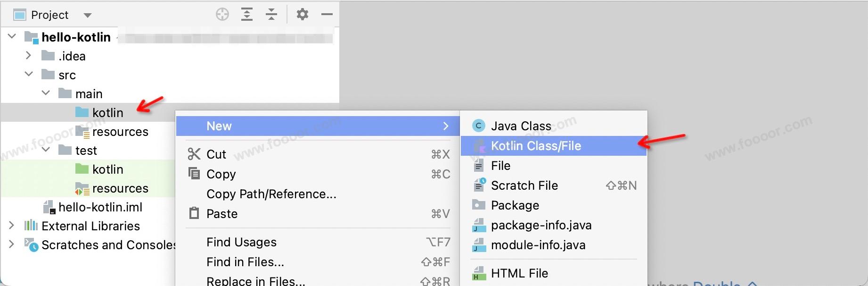Open Project panel settings gear
Image resolution: width=868 pixels, height=286 pixels.
pos(303,15)
